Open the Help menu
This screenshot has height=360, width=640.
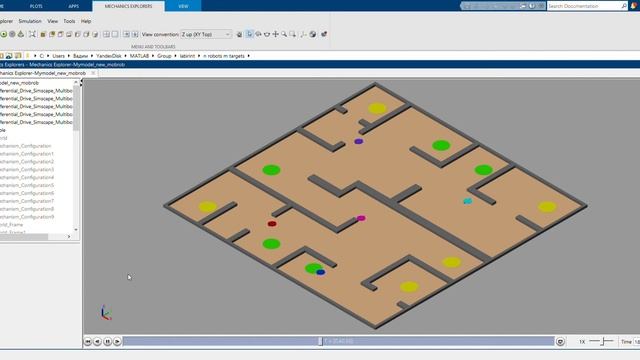pos(86,21)
